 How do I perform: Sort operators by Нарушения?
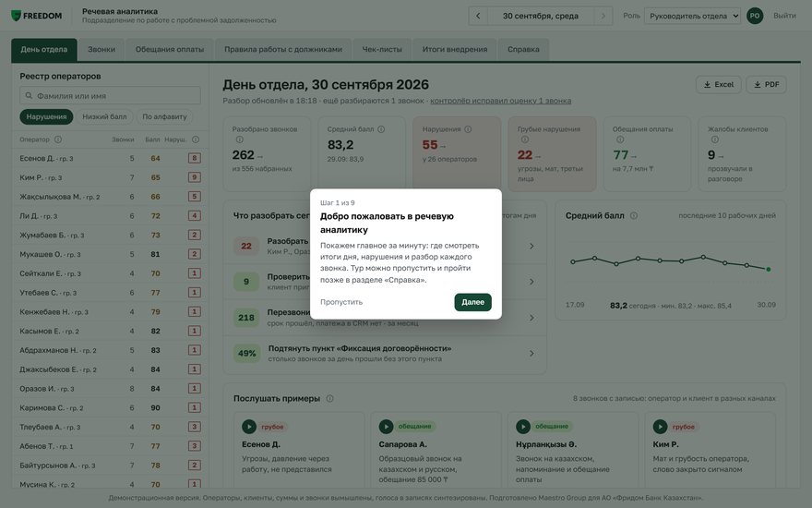point(47,116)
